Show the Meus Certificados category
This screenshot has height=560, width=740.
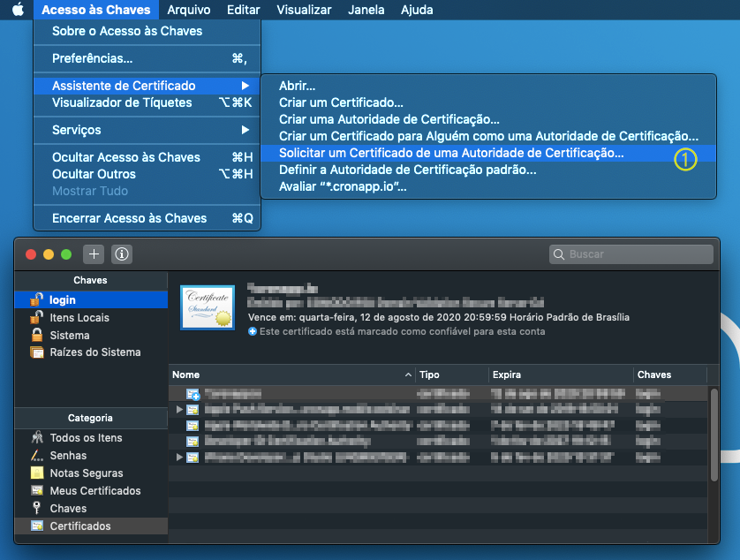tap(92, 490)
